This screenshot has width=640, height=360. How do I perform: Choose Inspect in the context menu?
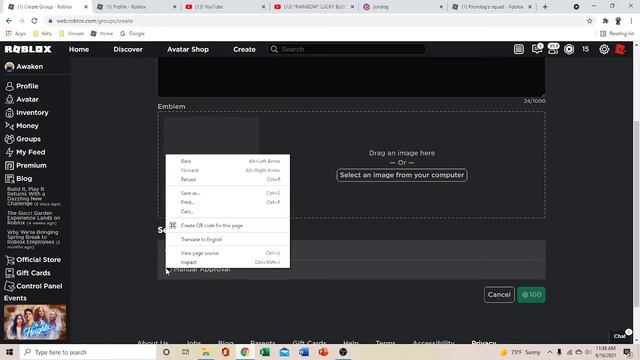click(x=228, y=262)
